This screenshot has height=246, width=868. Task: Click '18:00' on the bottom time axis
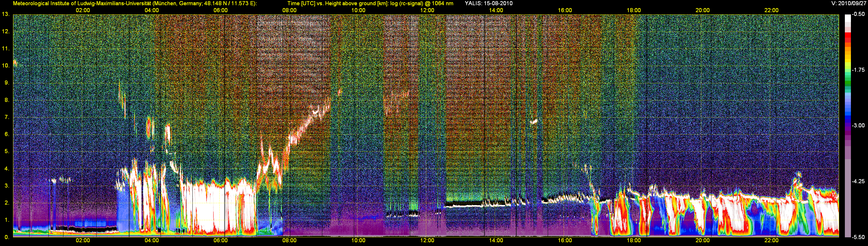(633, 241)
